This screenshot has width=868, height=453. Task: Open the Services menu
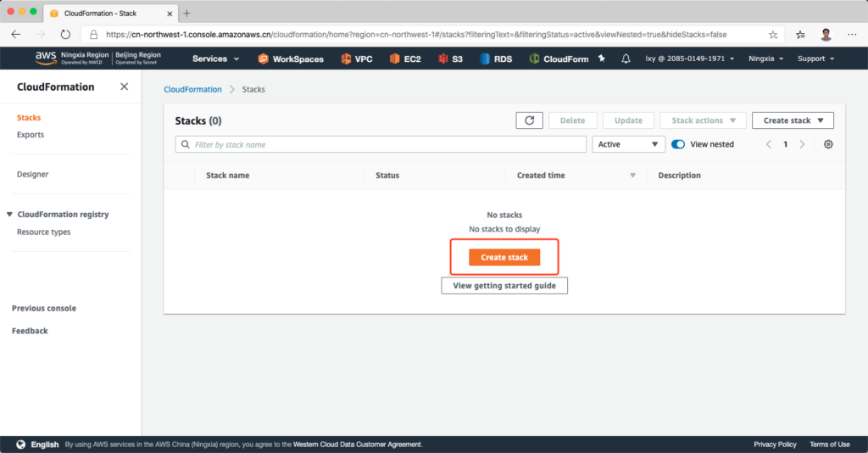coord(215,59)
